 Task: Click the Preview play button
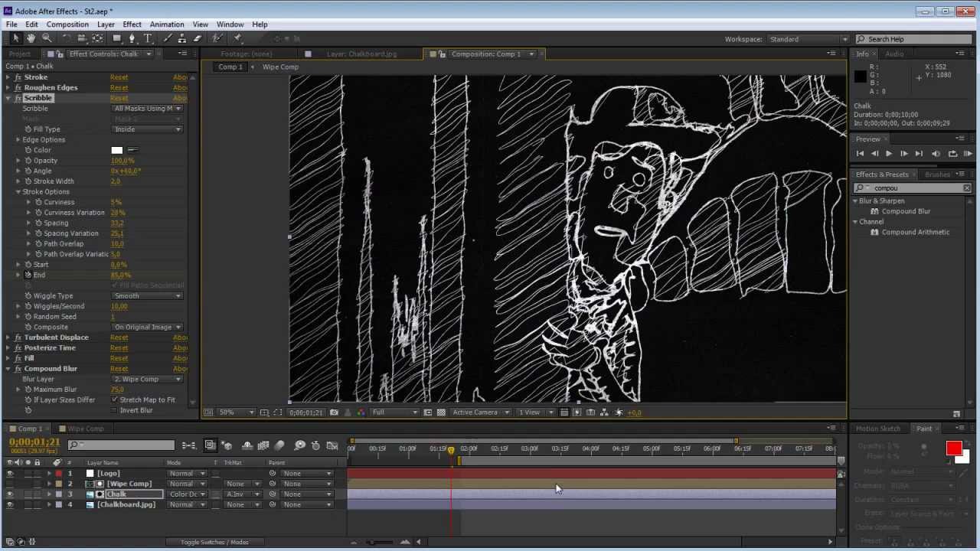(889, 154)
